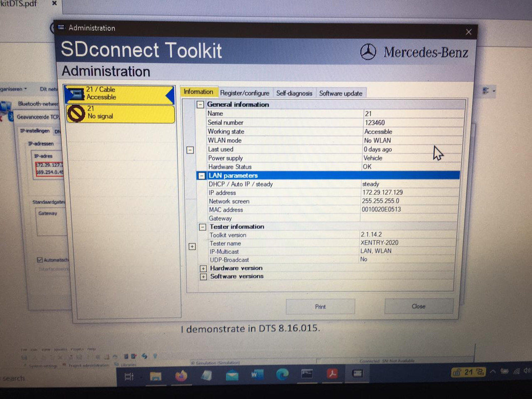This screenshot has height=399, width=532.
Task: Click the WLAN mode value No WLAN
Action: [377, 141]
